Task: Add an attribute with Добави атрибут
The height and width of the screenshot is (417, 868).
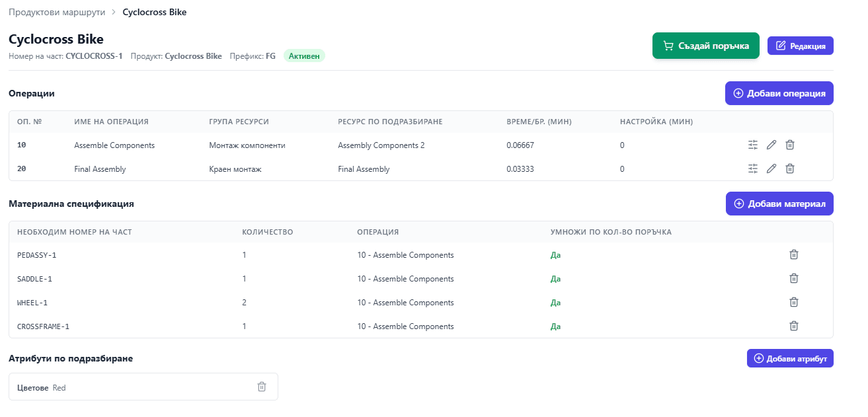Action: click(x=790, y=358)
